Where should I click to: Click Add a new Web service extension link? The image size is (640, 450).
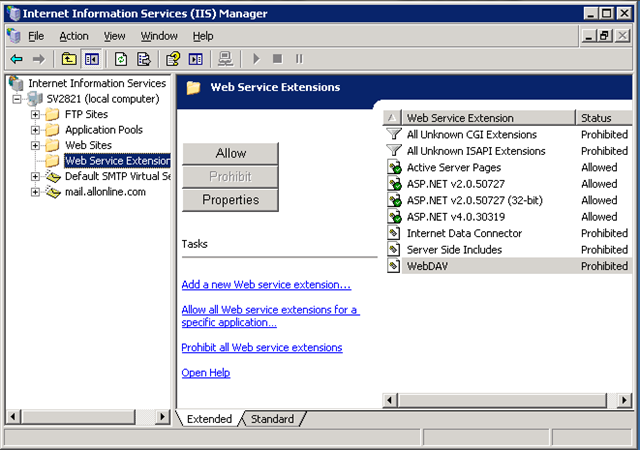(266, 285)
